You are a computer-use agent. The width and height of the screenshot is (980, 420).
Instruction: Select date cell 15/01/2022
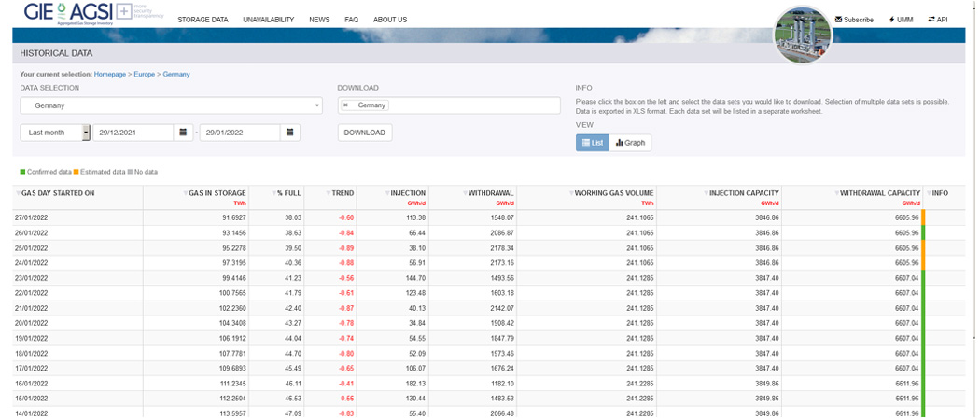coord(33,399)
